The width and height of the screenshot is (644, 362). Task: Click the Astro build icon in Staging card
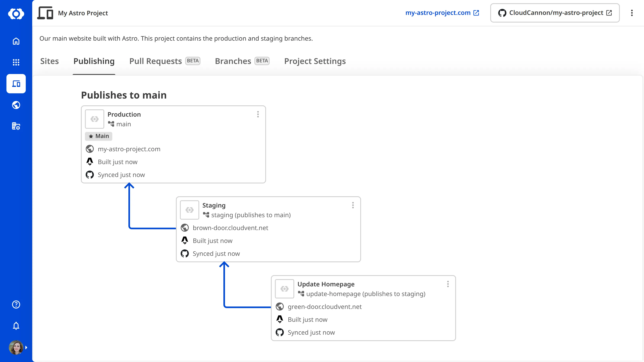185,241
